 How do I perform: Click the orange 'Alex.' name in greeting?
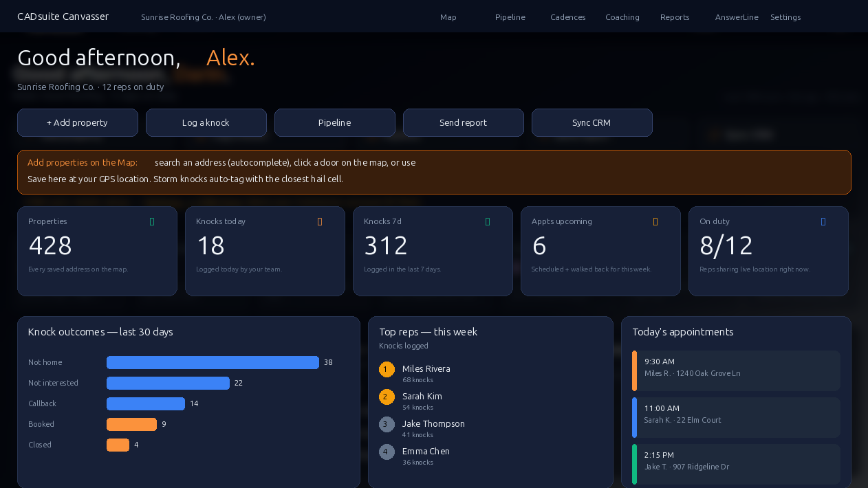[230, 58]
